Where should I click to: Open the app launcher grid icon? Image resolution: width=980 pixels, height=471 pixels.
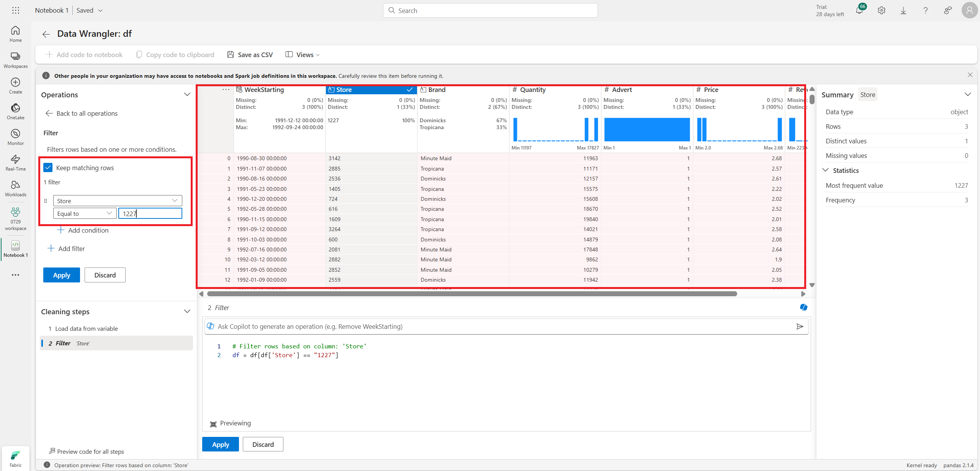point(15,10)
